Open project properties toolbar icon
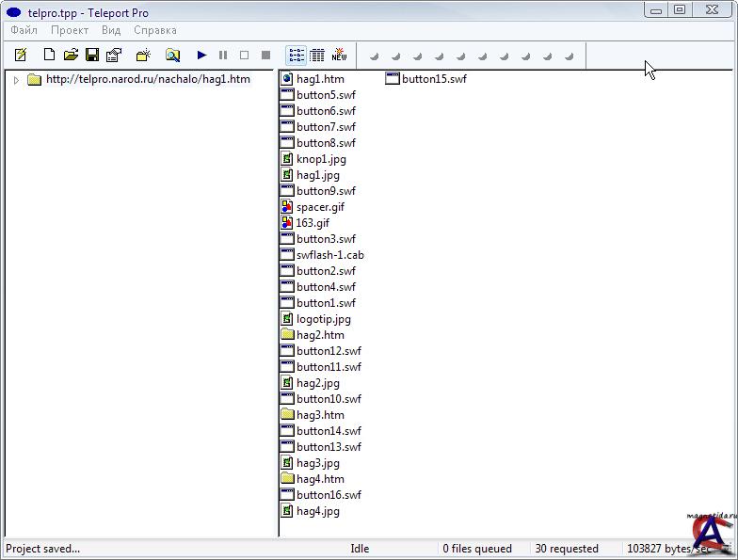Image resolution: width=738 pixels, height=560 pixels. click(x=114, y=56)
